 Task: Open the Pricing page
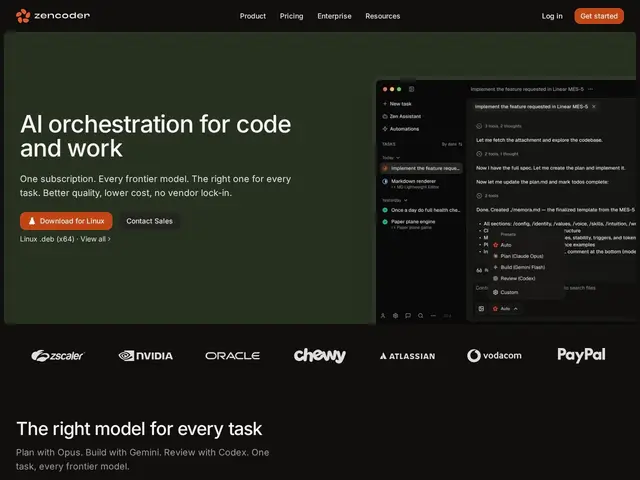point(291,16)
